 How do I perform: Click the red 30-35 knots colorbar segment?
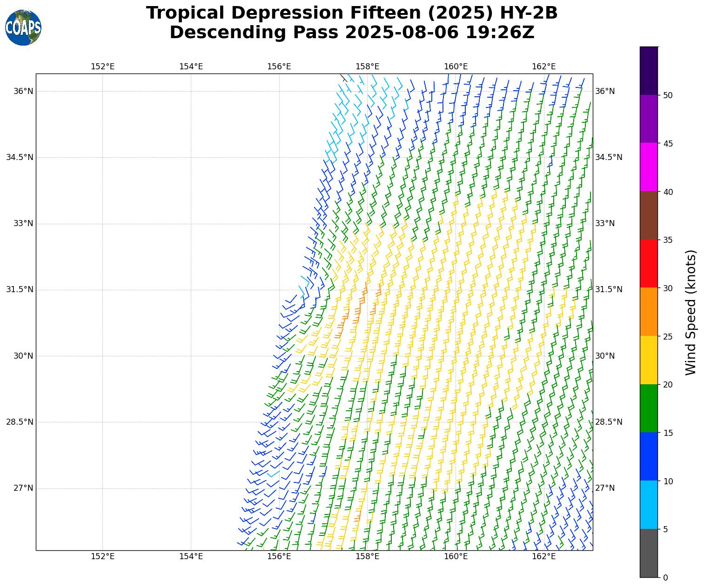649,263
